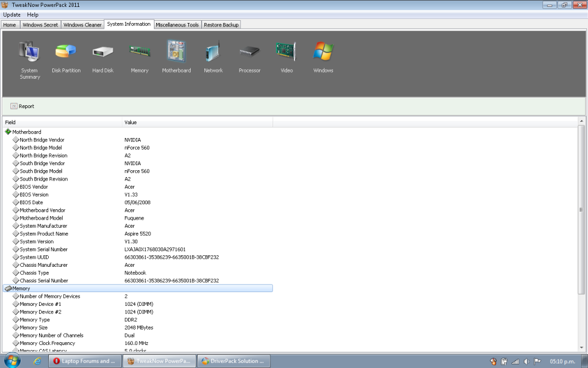Open DriverPack Solution taskbar item
588x368 pixels.
point(233,361)
